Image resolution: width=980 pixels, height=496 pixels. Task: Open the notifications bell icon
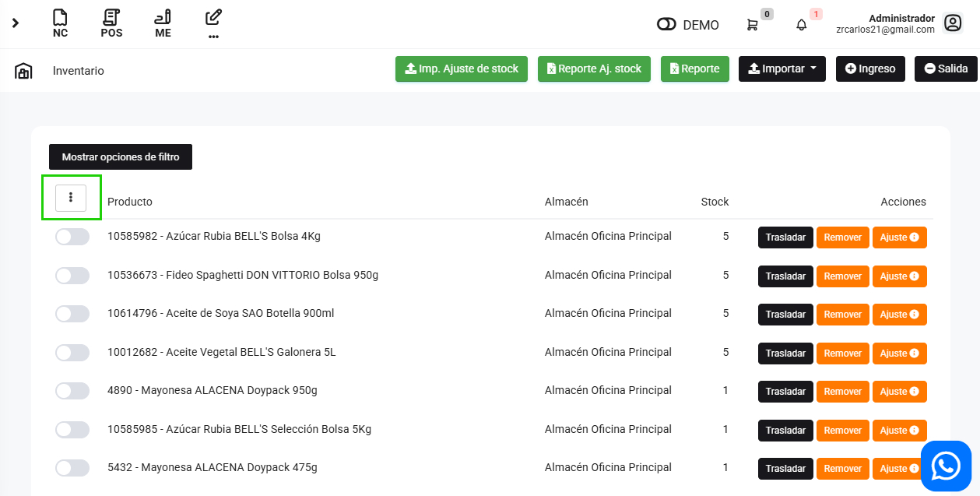tap(801, 25)
